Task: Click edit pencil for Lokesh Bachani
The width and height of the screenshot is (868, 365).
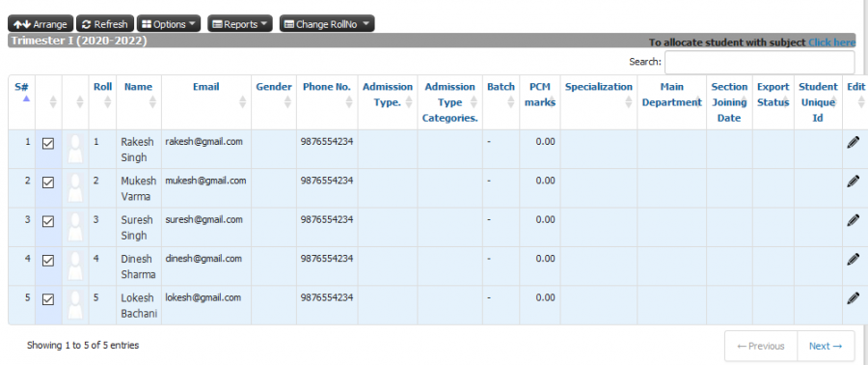Action: 854,298
